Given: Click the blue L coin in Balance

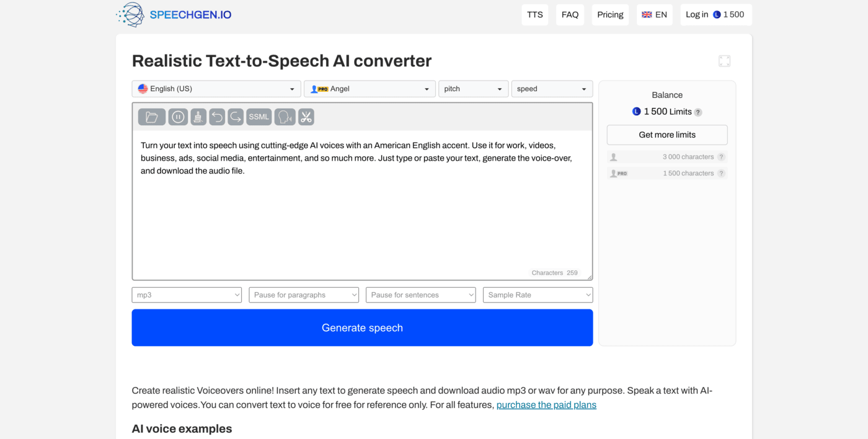Looking at the screenshot, I should click(636, 112).
